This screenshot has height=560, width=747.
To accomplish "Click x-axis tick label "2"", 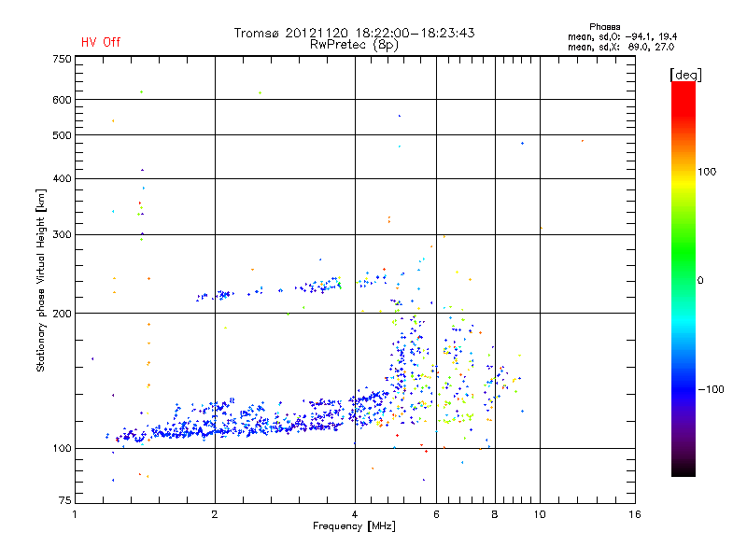I will 215,514.
